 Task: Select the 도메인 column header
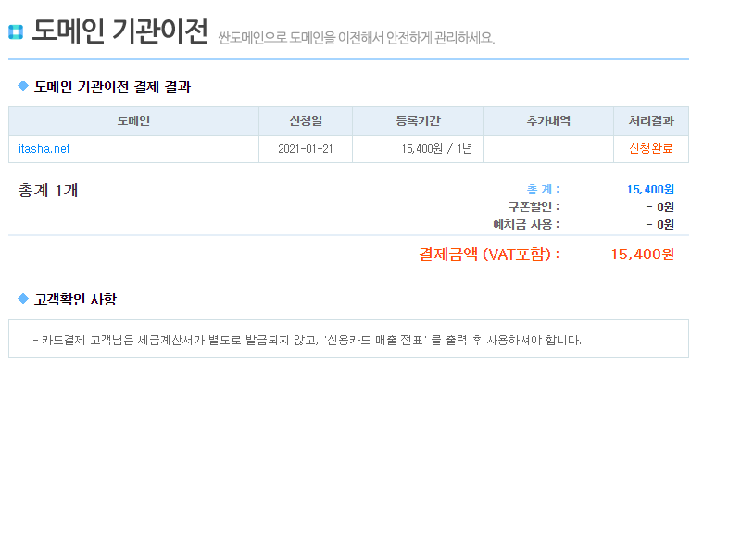133,121
